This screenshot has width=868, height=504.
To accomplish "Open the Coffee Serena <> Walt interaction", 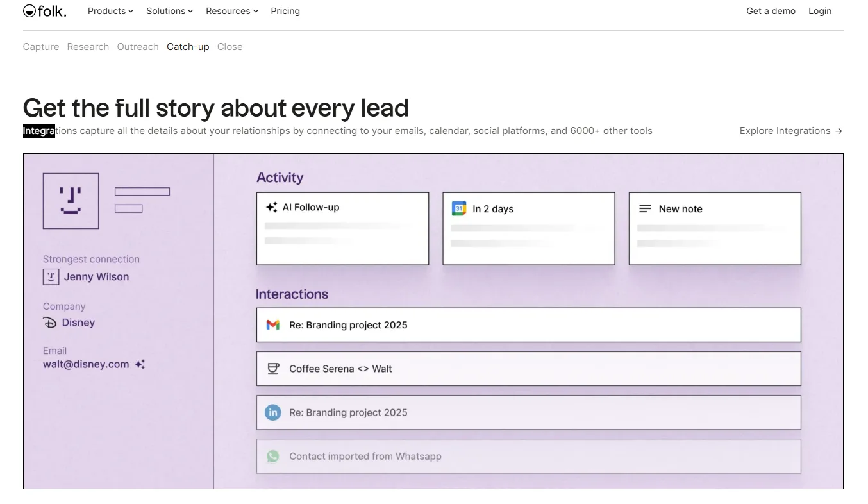I will pos(529,369).
